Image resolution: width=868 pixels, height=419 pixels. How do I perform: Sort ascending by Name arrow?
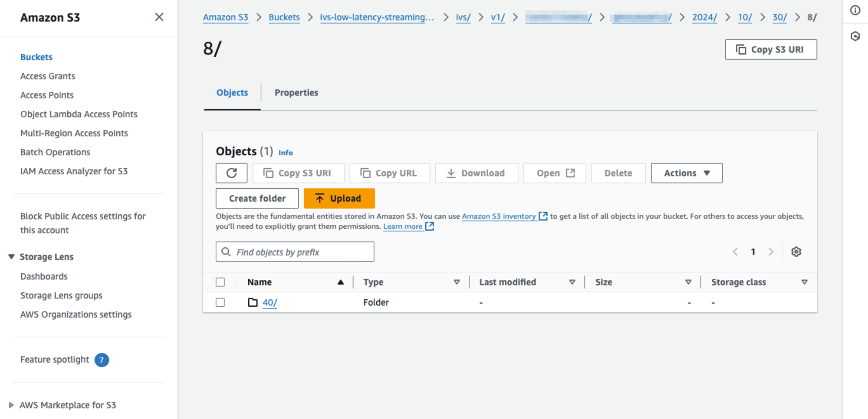[x=341, y=282]
